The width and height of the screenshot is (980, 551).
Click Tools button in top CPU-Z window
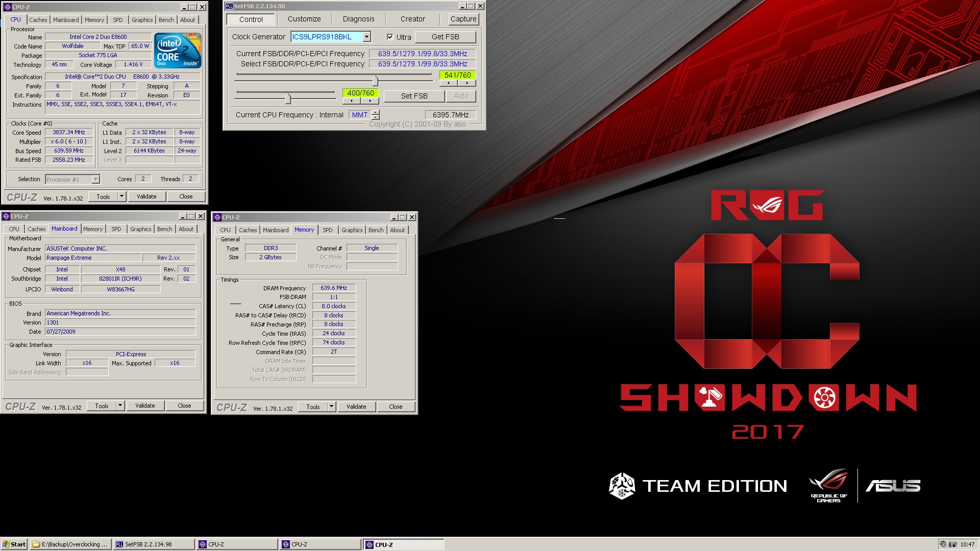pos(103,196)
